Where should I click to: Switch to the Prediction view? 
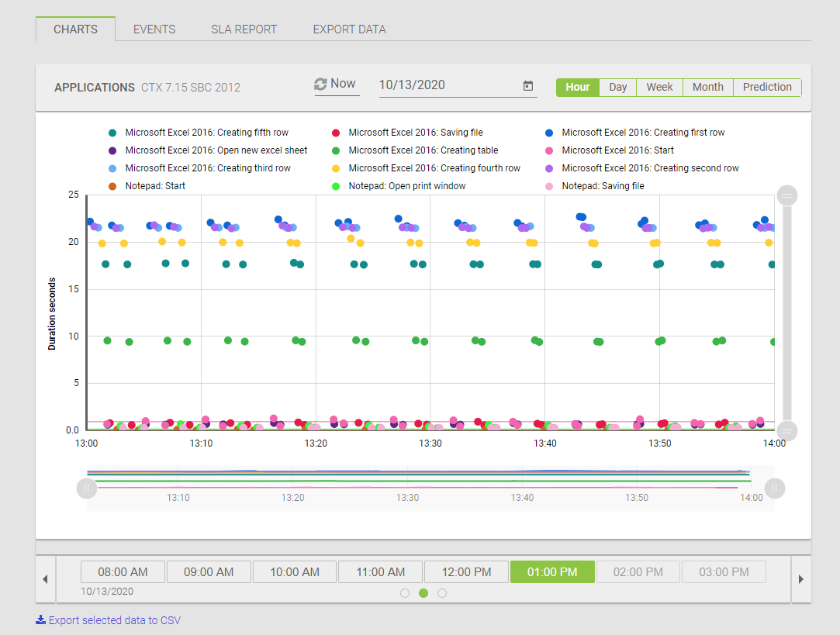pyautogui.click(x=766, y=87)
